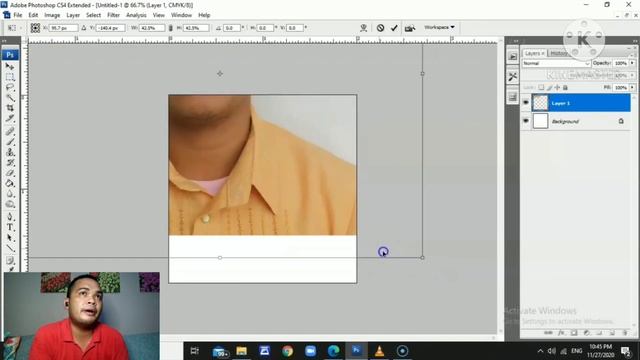The image size is (640, 360).
Task: Open the collapsed panel with play icon
Action: click(513, 56)
